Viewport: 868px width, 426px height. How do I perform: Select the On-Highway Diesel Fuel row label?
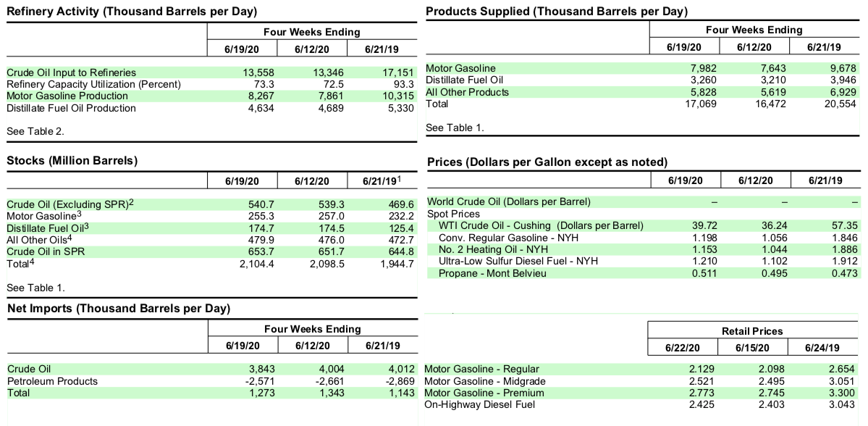point(479,404)
